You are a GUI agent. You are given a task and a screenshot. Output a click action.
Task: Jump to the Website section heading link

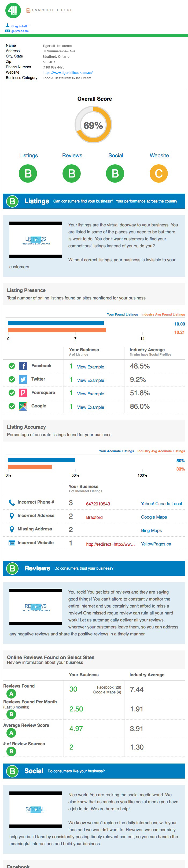click(x=159, y=155)
